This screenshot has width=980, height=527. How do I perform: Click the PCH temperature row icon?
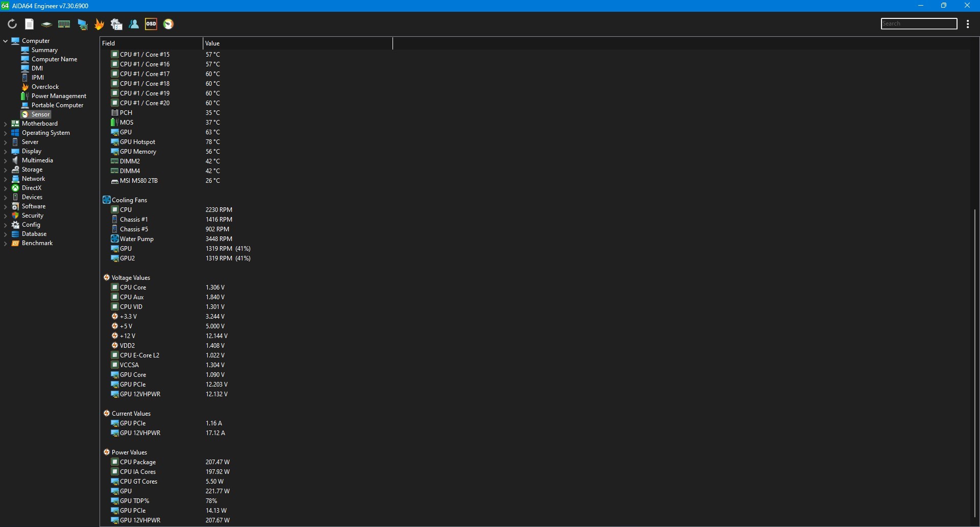pyautogui.click(x=115, y=113)
